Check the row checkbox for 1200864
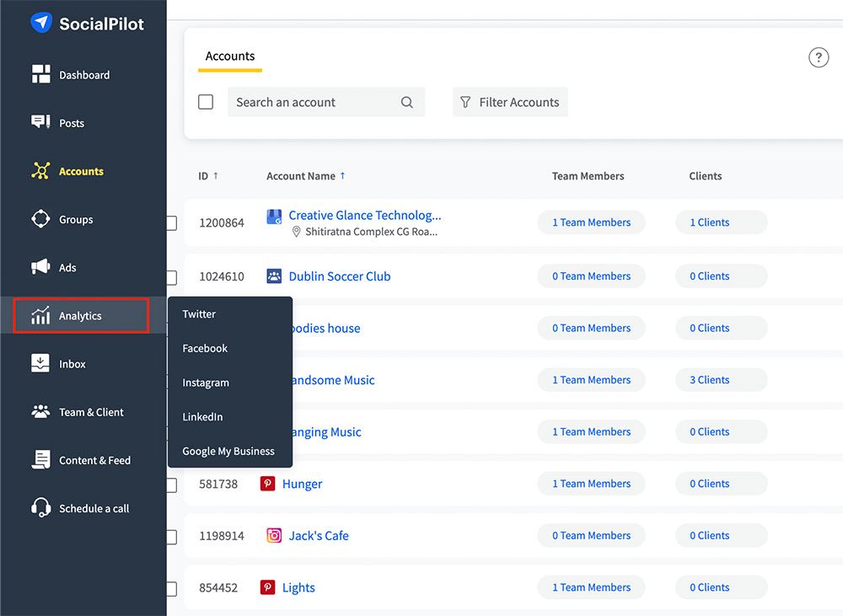The width and height of the screenshot is (843, 616). pyautogui.click(x=172, y=223)
